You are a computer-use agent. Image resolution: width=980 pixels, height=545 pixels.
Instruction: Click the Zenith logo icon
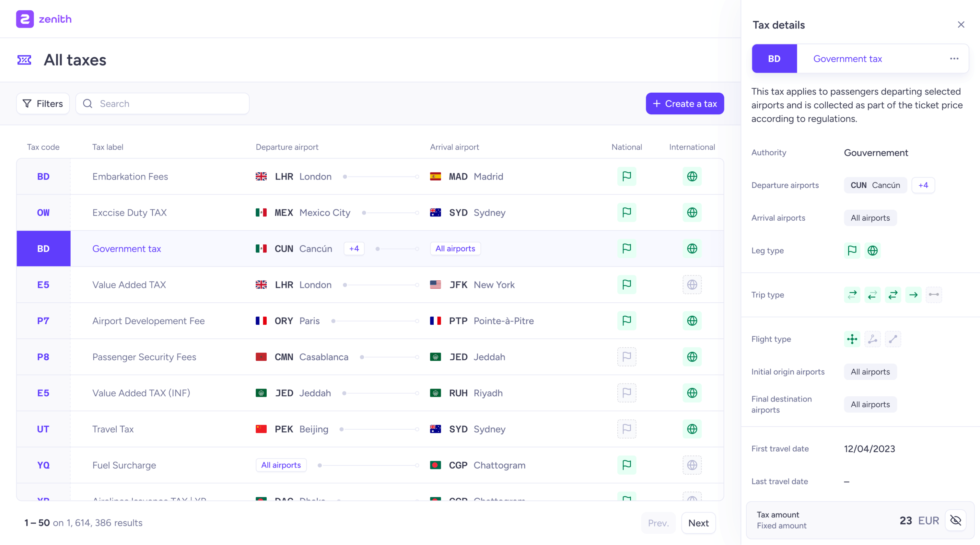coord(25,19)
